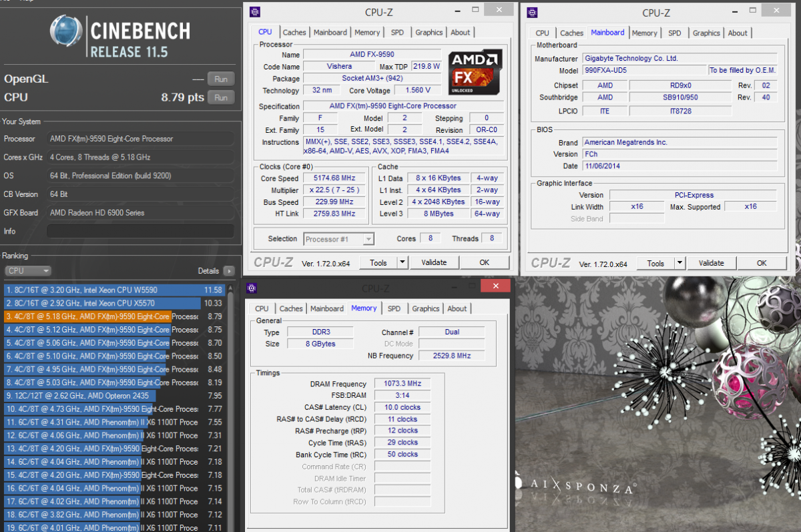Select Caches tab in Memory window
Viewport: 801px width, 532px height.
pos(291,309)
